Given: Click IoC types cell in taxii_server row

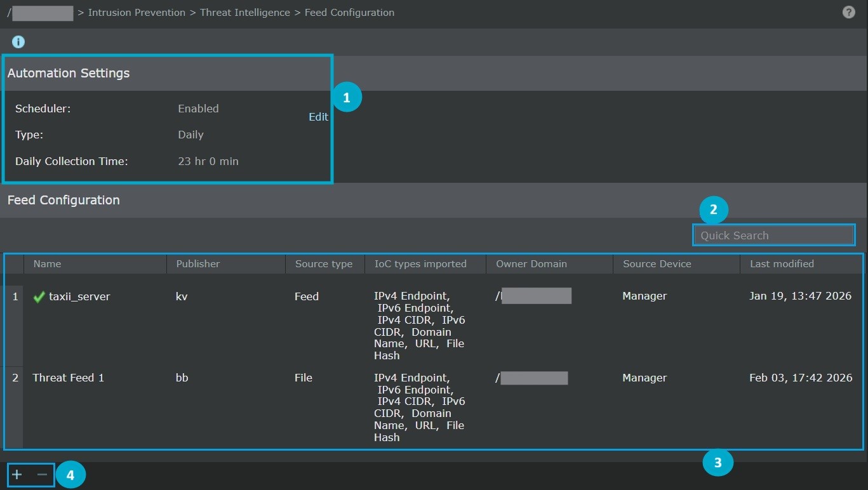Looking at the screenshot, I should (420, 326).
